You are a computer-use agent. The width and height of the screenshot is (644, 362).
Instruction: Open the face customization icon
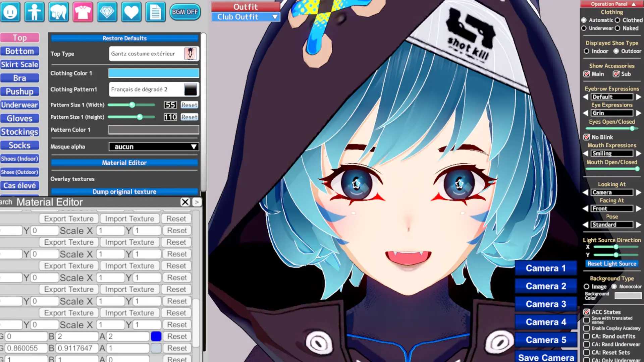tap(10, 12)
